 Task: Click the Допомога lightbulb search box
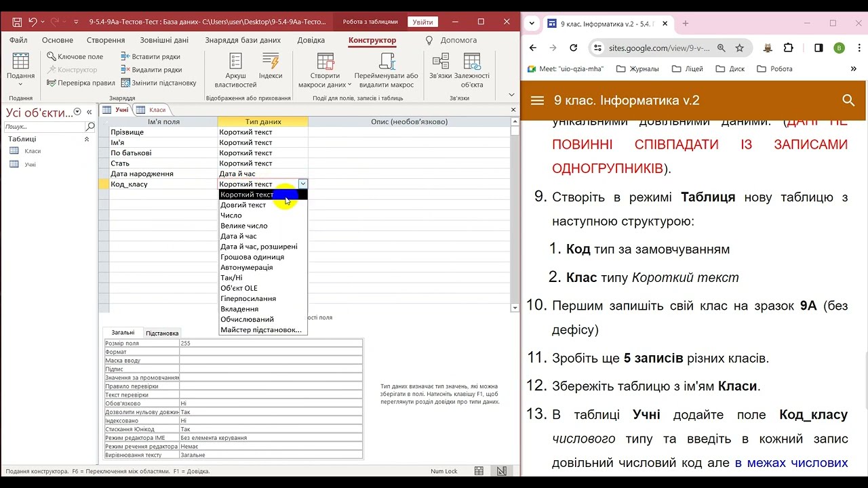click(452, 40)
